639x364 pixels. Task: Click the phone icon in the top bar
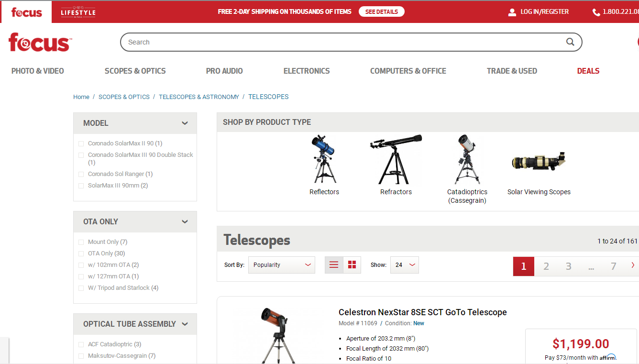[596, 12]
